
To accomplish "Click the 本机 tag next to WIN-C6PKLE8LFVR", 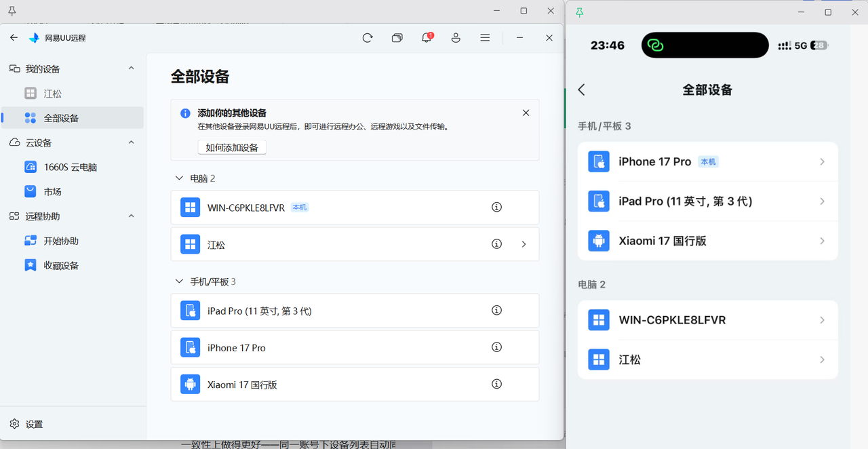I will 299,208.
